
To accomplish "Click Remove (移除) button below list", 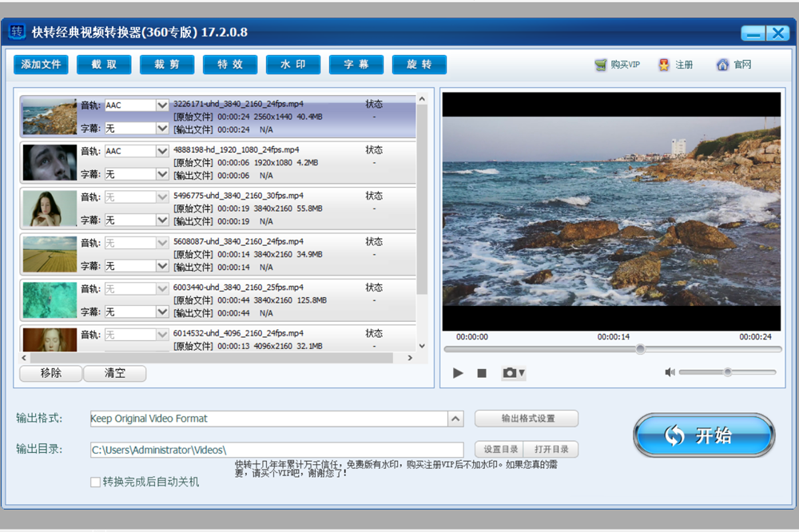I will pos(50,373).
